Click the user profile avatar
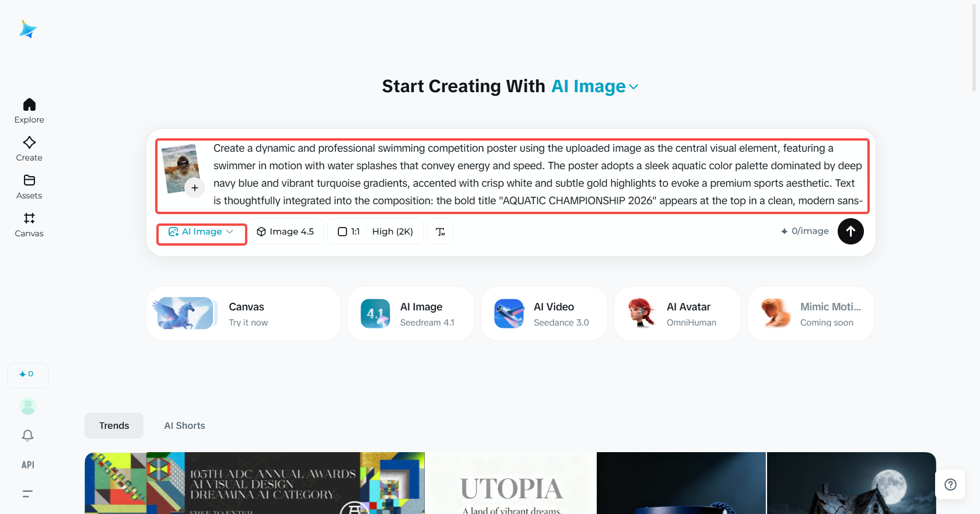The height and width of the screenshot is (514, 980). tap(28, 406)
